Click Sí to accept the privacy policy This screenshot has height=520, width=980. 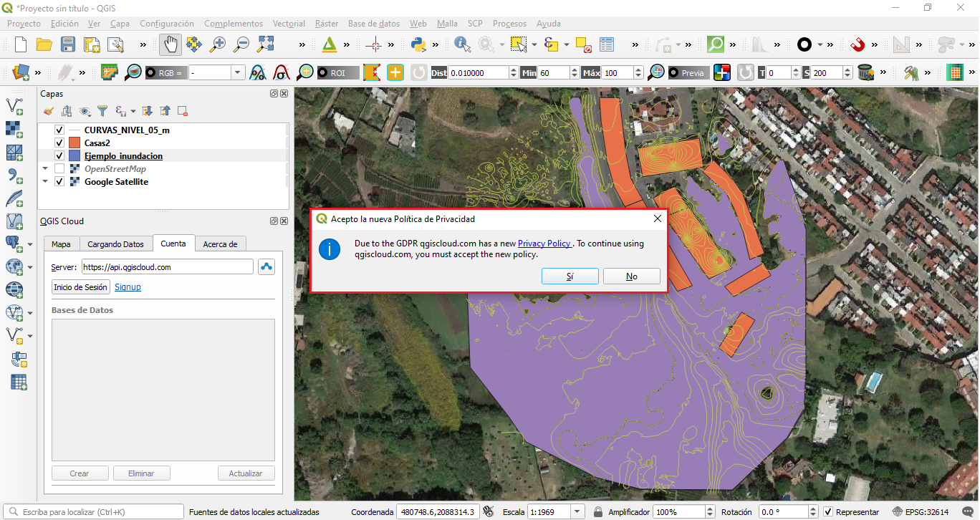click(x=570, y=276)
